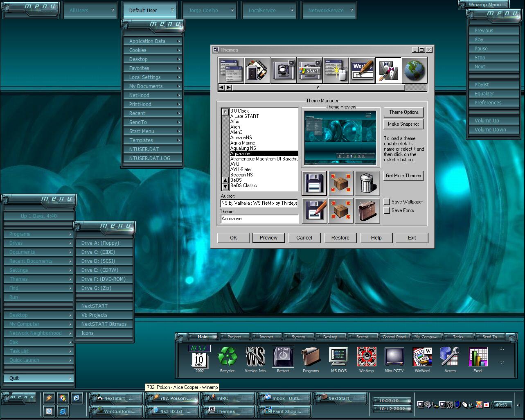
Task: Open the Jorge Coelho dropdown
Action: coord(210,10)
